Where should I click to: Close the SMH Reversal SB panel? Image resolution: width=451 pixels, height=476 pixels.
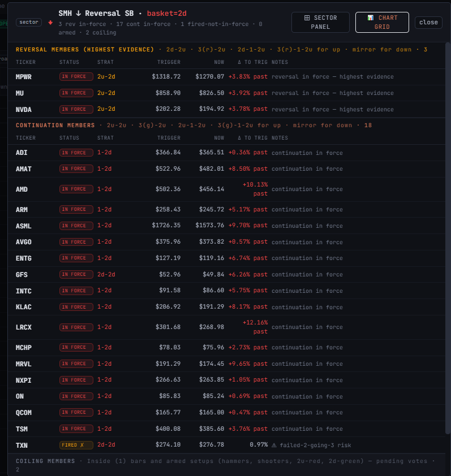[428, 22]
